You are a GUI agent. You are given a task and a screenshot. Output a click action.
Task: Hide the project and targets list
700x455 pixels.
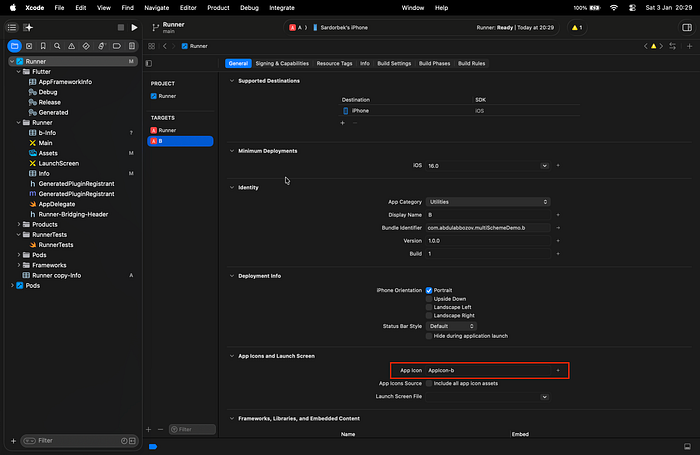click(149, 63)
